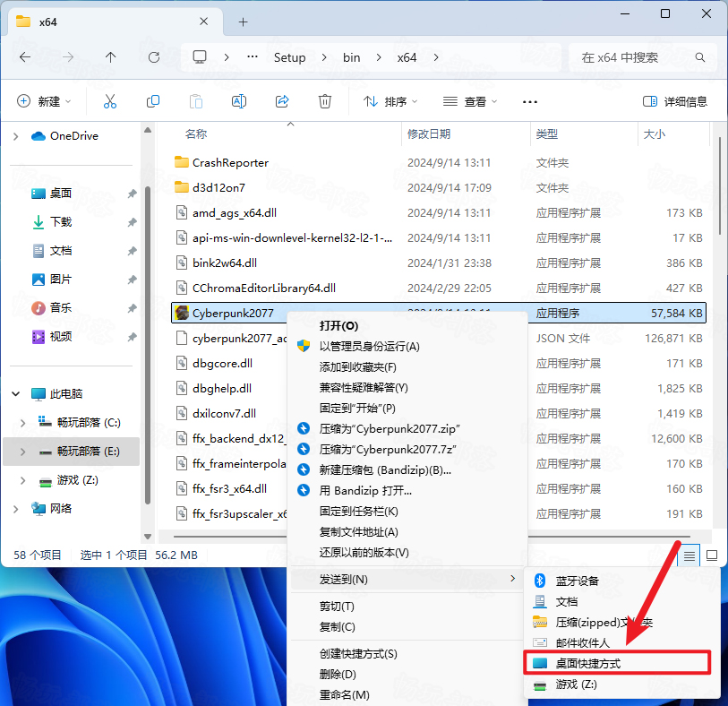728x706 pixels.
Task: Switch to details list view icon in status bar
Action: pyautogui.click(x=689, y=555)
